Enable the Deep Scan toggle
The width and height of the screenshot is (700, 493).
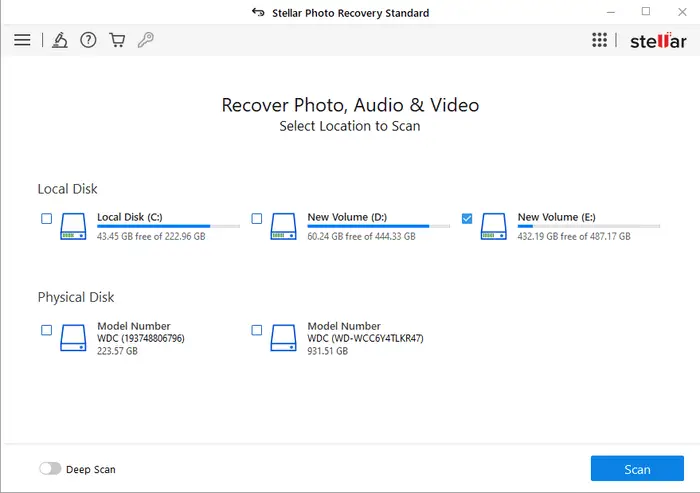[50, 468]
